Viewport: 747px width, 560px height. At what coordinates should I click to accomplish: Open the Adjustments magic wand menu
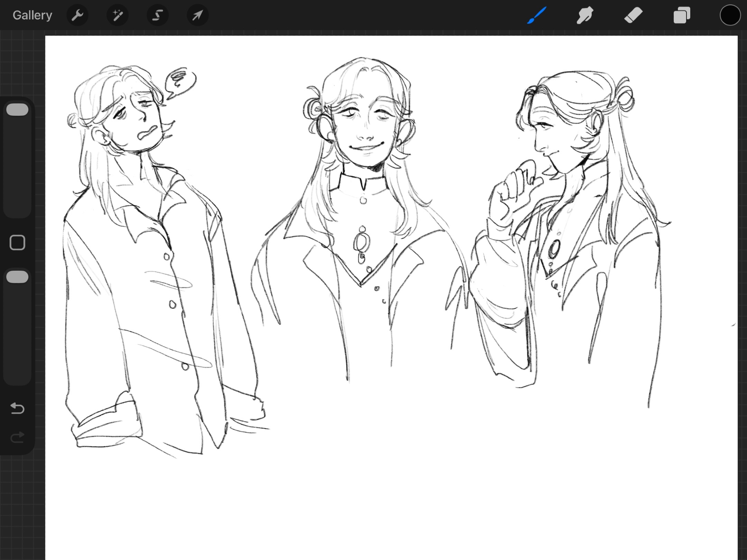tap(118, 15)
